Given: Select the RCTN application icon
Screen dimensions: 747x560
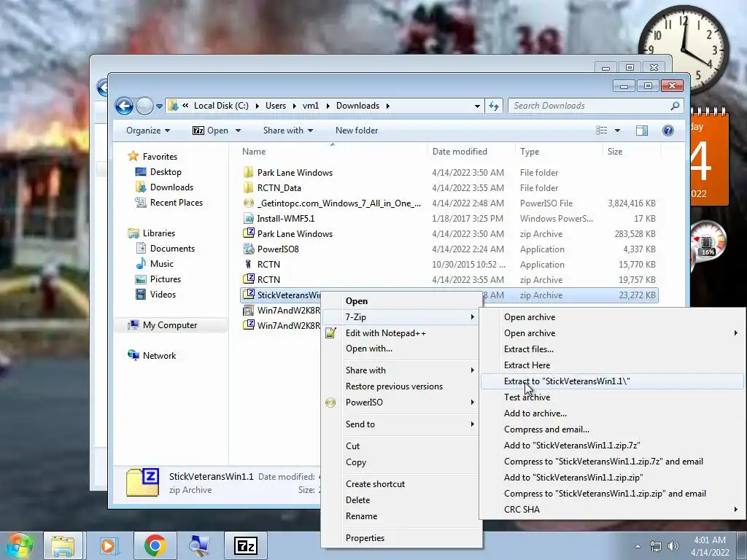Looking at the screenshot, I should (x=248, y=264).
